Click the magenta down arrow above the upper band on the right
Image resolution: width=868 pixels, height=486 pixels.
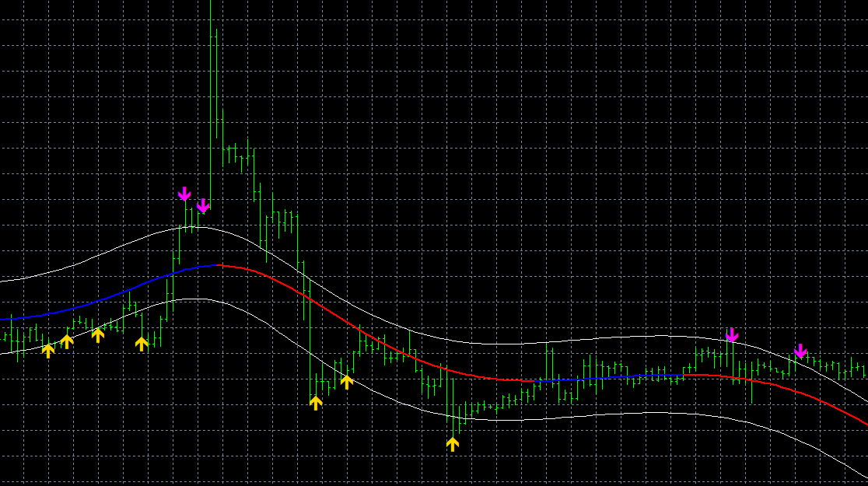pyautogui.click(x=732, y=335)
